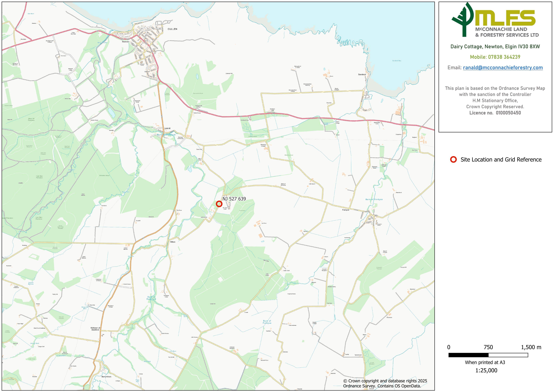Viewport: 555px width, 392px height.
Task: Click the 'Broomlee' label
Action: coord(329,103)
